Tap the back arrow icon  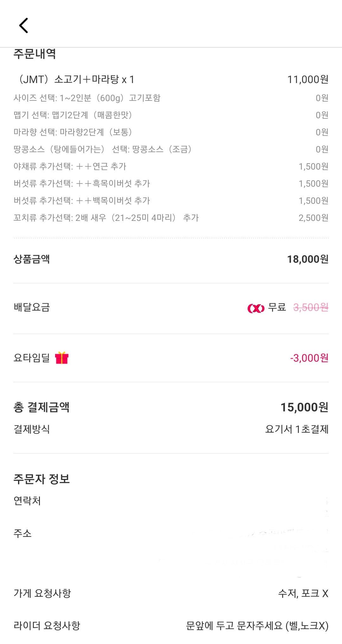24,25
